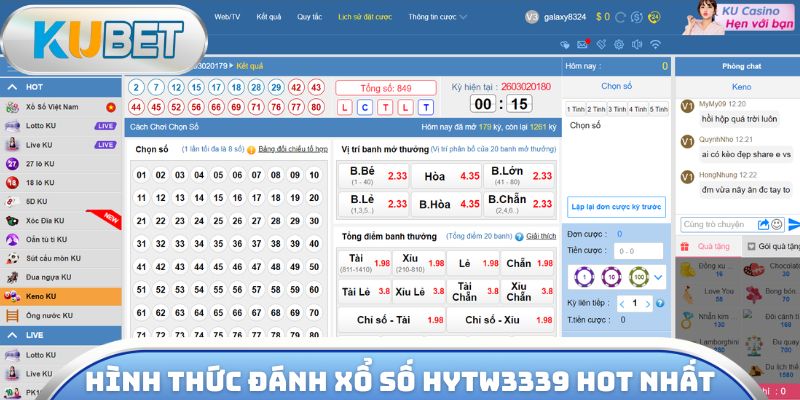The width and height of the screenshot is (800, 400).
Task: Open Lotto KU under HOT
Action: [61, 126]
